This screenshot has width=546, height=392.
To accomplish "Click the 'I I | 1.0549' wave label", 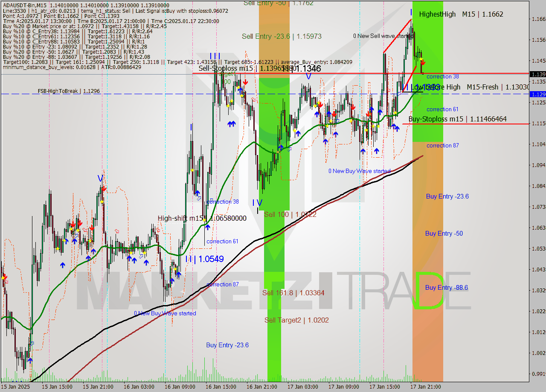I will pyautogui.click(x=204, y=259).
